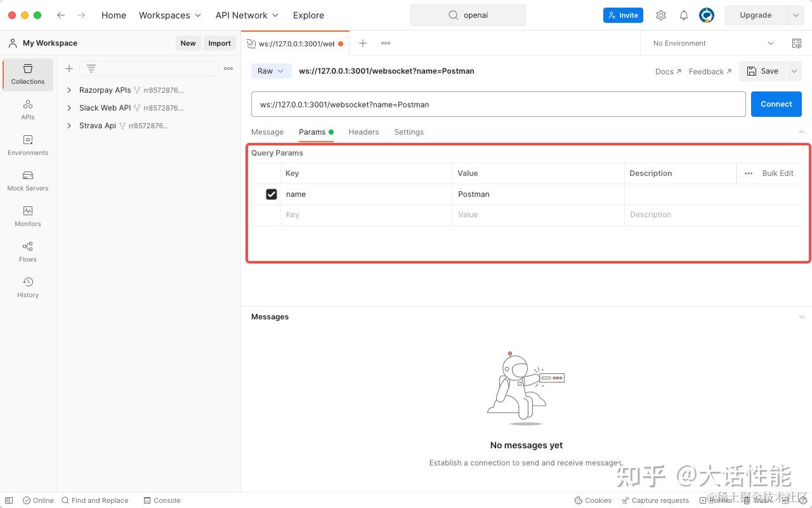The width and height of the screenshot is (812, 508).
Task: Open the Flows sidebar icon
Action: (x=27, y=252)
